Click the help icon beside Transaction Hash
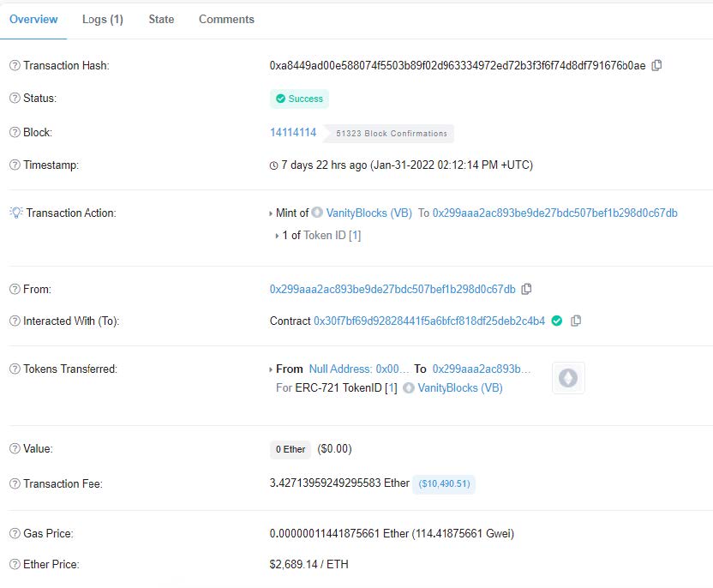This screenshot has width=713, height=588. (x=15, y=66)
